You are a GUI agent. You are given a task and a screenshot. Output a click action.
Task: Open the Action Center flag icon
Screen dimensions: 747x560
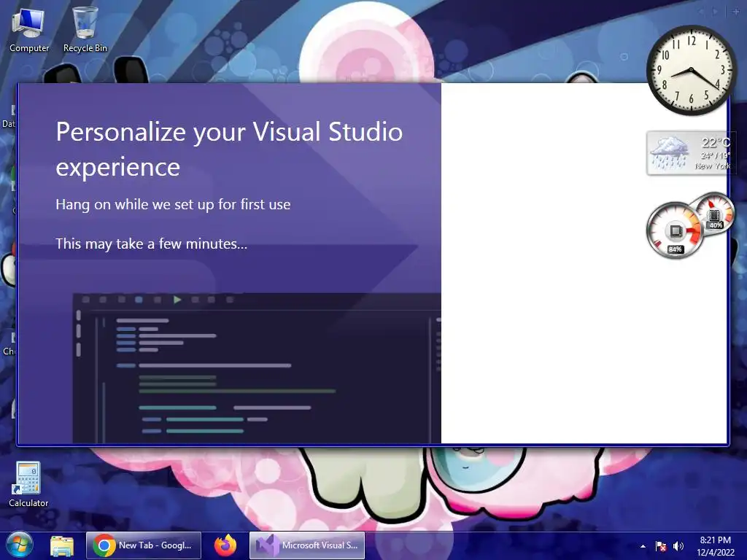click(661, 546)
